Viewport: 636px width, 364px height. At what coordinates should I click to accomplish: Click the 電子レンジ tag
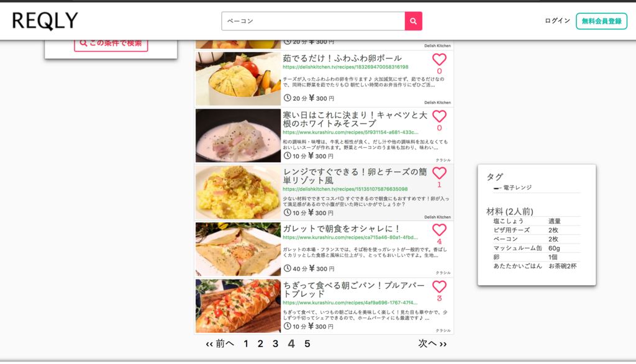point(517,188)
